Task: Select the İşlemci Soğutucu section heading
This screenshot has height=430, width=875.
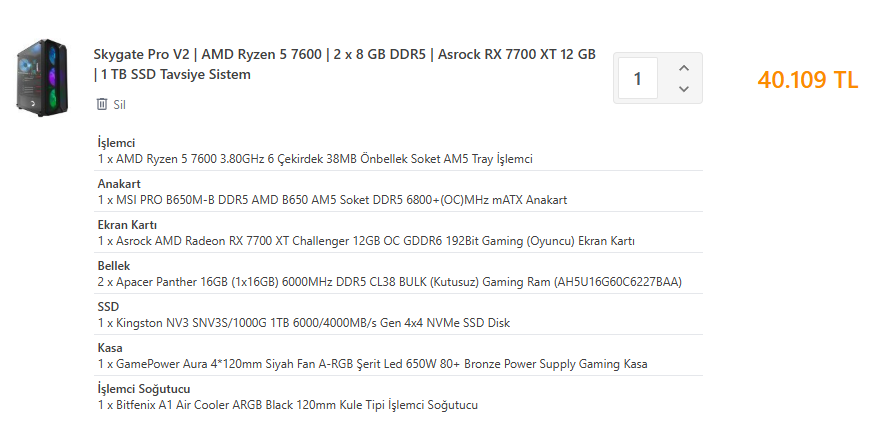Action: (x=144, y=389)
